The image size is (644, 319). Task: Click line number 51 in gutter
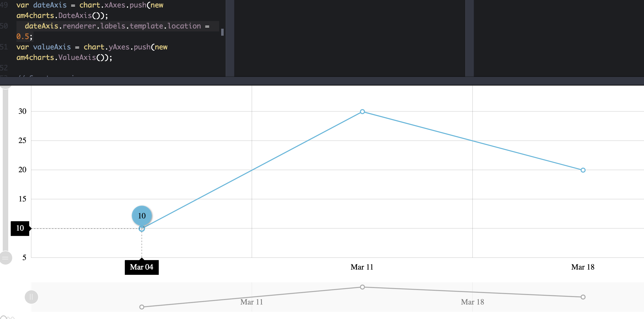pos(4,47)
